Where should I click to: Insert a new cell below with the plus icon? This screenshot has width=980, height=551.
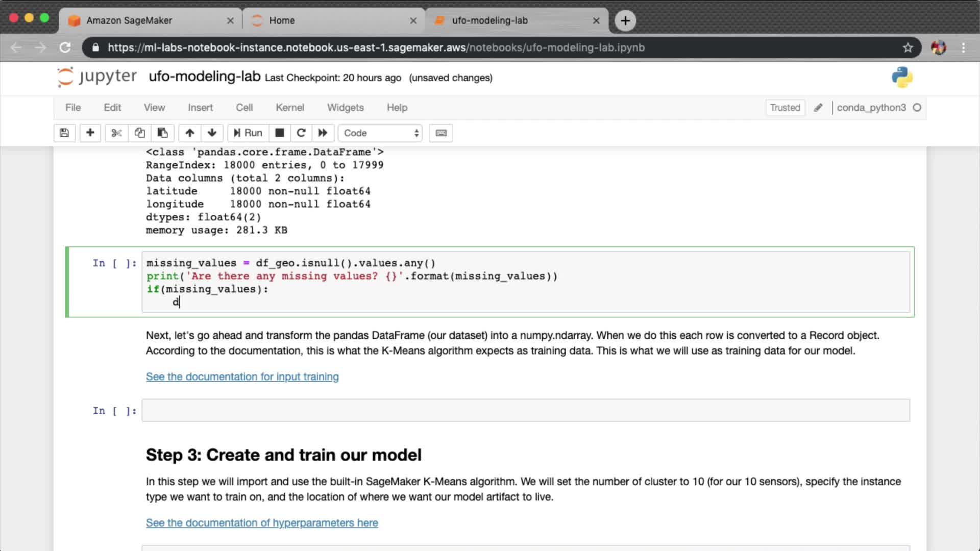pos(90,133)
